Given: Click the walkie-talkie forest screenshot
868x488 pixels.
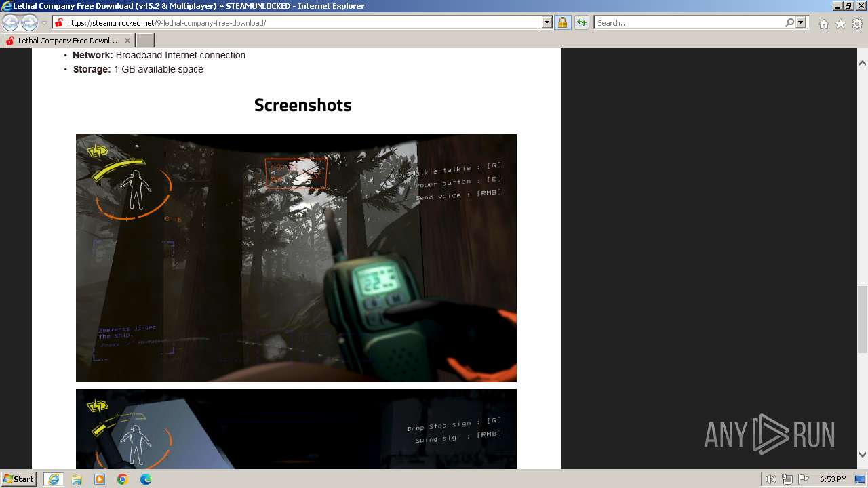Looking at the screenshot, I should [296, 258].
